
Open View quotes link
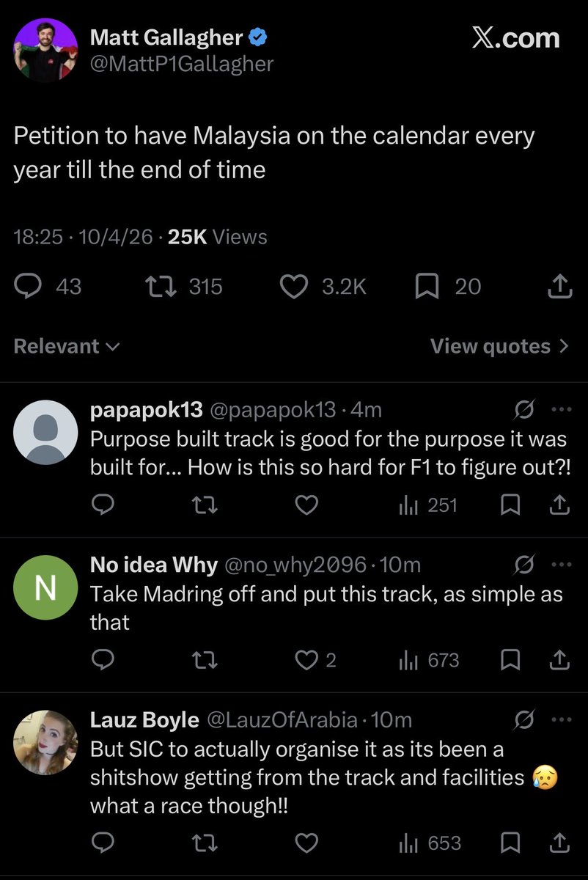[x=499, y=346]
